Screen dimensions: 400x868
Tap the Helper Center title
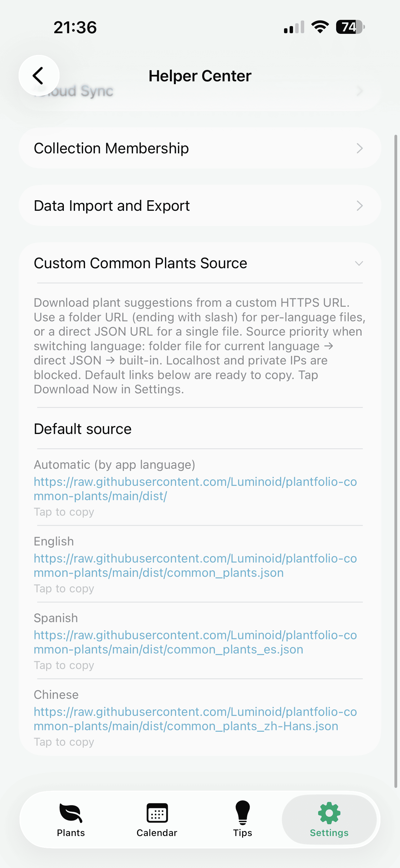pyautogui.click(x=200, y=75)
